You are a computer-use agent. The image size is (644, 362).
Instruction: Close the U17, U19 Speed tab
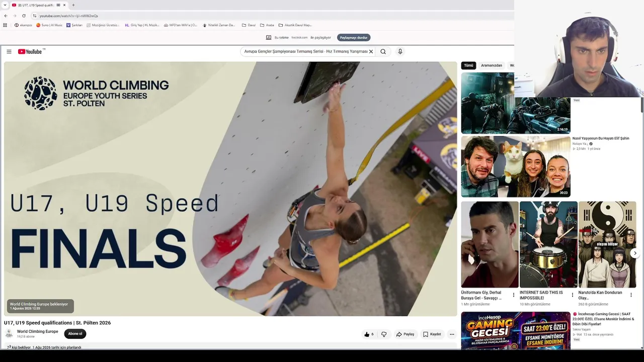tap(64, 5)
